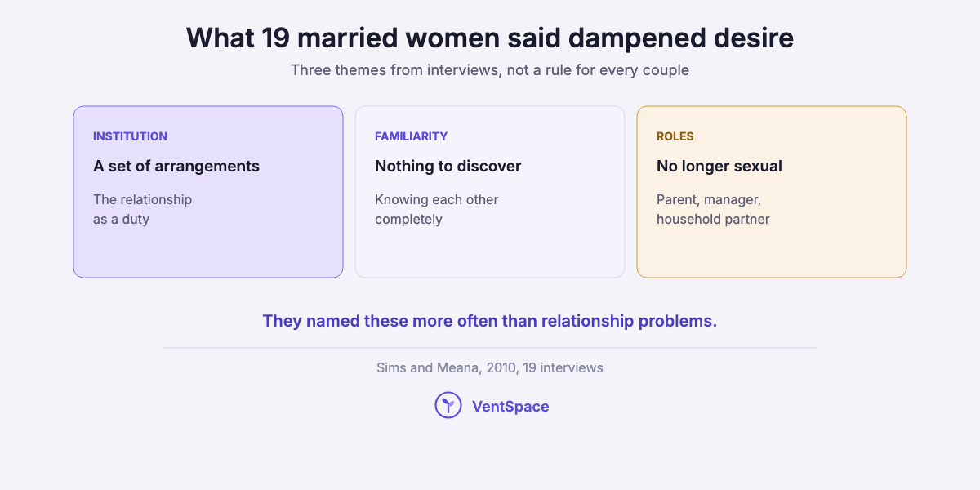Viewport: 980px width, 490px height.
Task: Click 'They named these more often' statement
Action: (x=490, y=321)
